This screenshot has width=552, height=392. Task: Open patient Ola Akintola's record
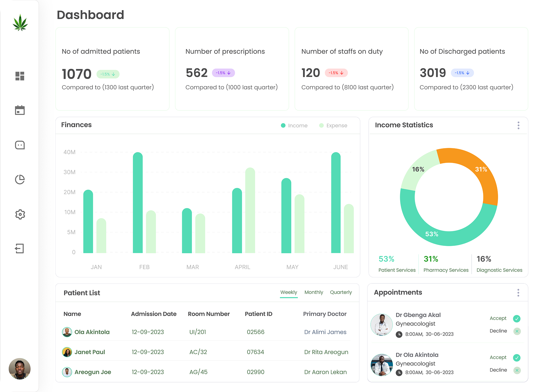pos(92,332)
